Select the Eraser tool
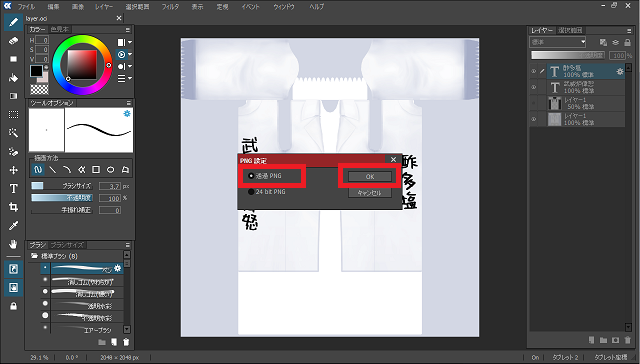640x364 pixels. 13,41
